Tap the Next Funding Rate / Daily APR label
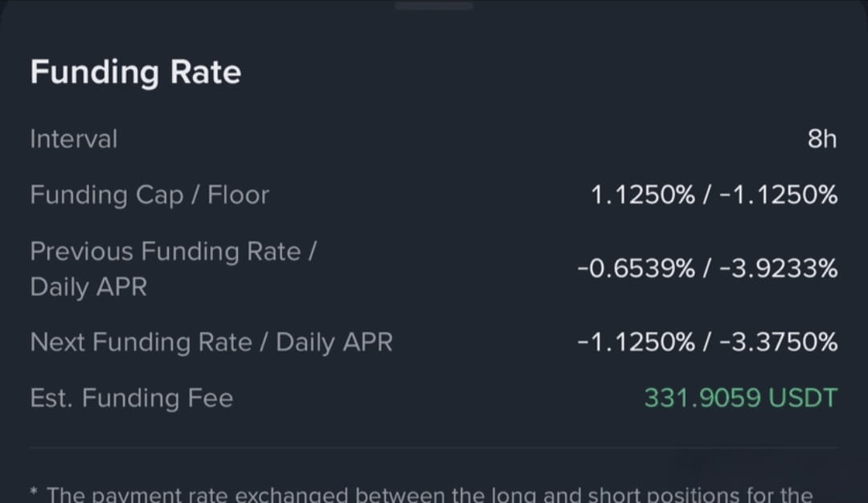The height and width of the screenshot is (503, 868). 211,342
